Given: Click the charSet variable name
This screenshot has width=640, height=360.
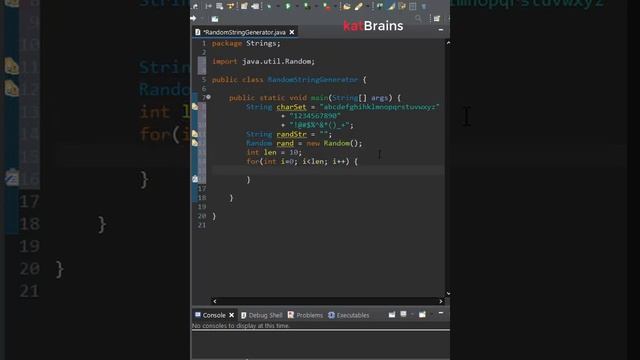Looking at the screenshot, I should pos(291,107).
